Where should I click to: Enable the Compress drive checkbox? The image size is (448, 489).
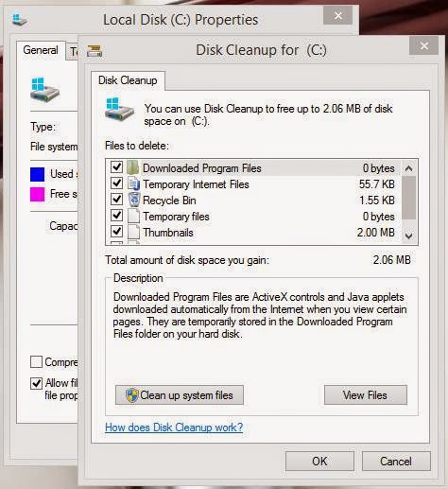(x=36, y=362)
